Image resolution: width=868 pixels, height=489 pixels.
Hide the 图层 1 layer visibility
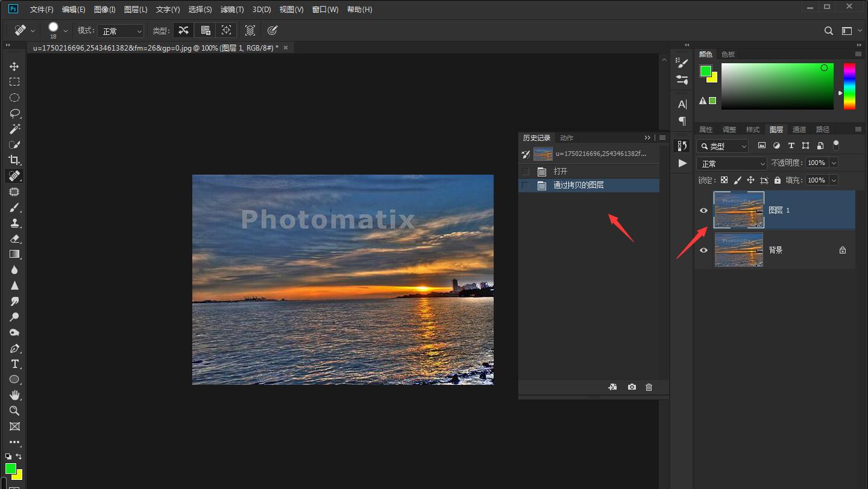point(703,210)
